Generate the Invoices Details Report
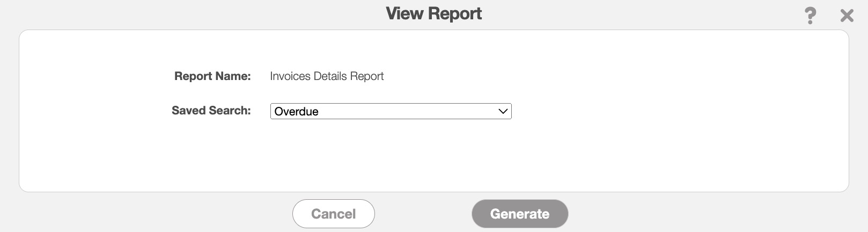868x232 pixels. (519, 214)
